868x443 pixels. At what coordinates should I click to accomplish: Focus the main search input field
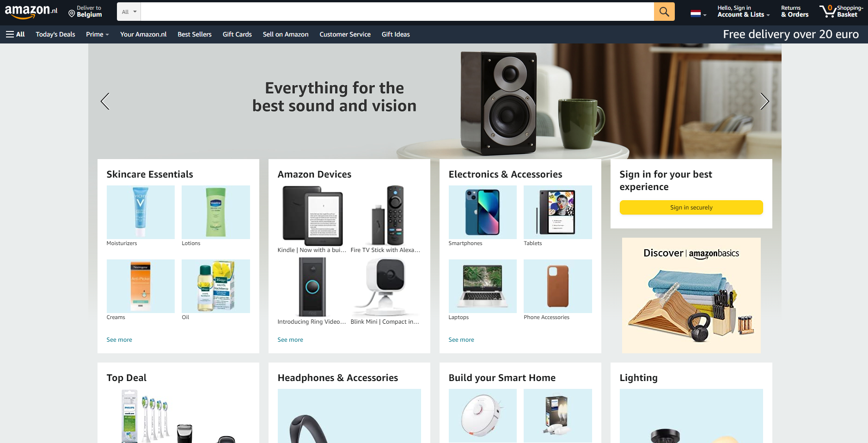point(397,12)
